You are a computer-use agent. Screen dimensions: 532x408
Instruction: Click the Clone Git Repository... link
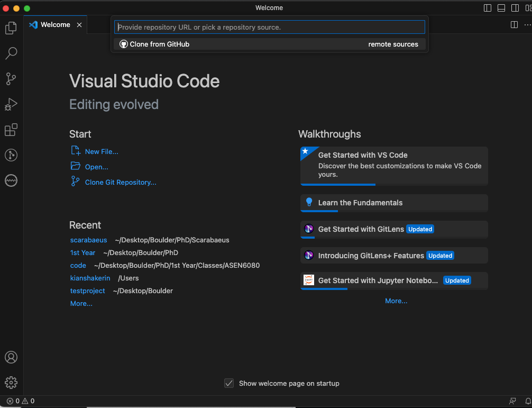click(x=121, y=182)
